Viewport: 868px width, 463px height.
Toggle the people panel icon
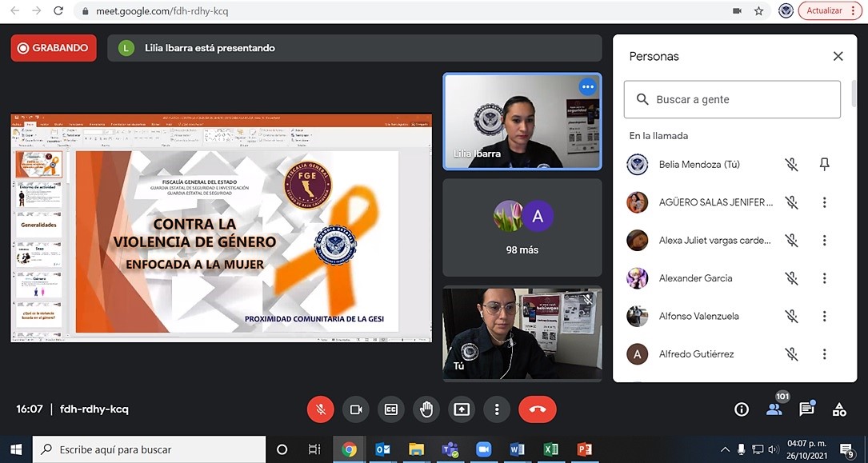click(774, 409)
